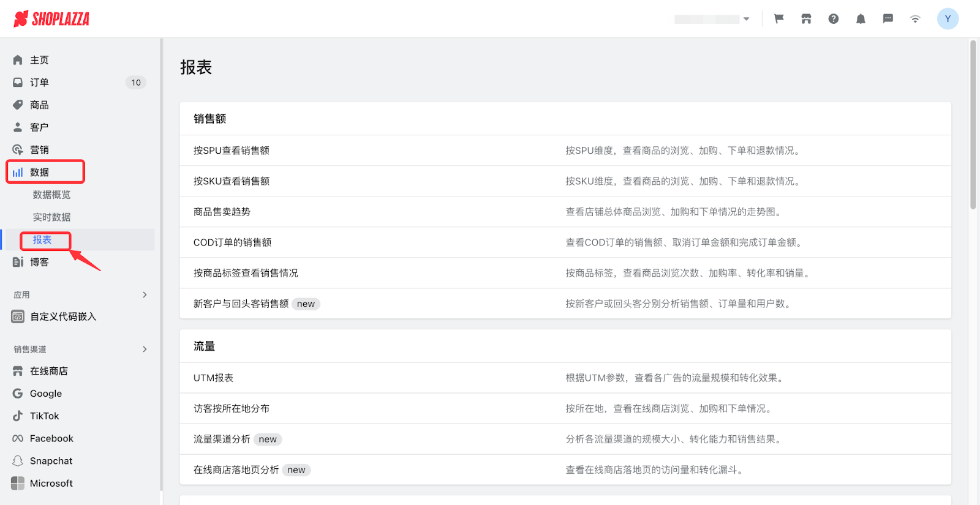Image resolution: width=980 pixels, height=505 pixels.
Task: Open 数据概览 submenu item
Action: coord(51,195)
